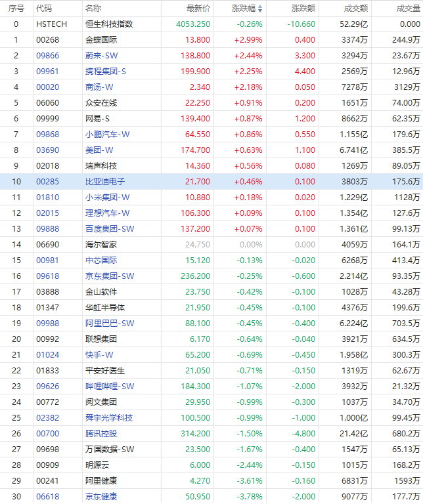This screenshot has height=504, width=423.
Task: Select 腾讯控股 turnover value 21.42亿
Action: point(353,434)
